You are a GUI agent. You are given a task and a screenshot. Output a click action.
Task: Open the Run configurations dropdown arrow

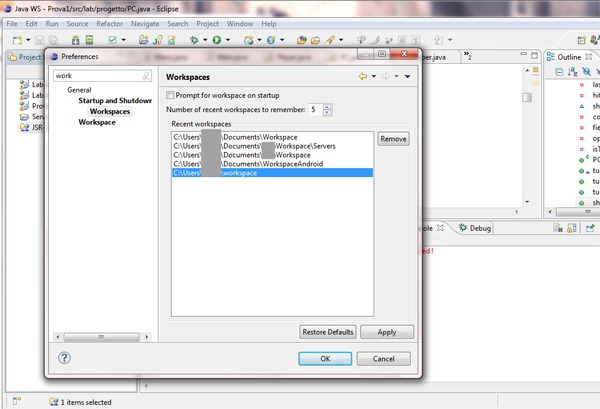pos(228,40)
